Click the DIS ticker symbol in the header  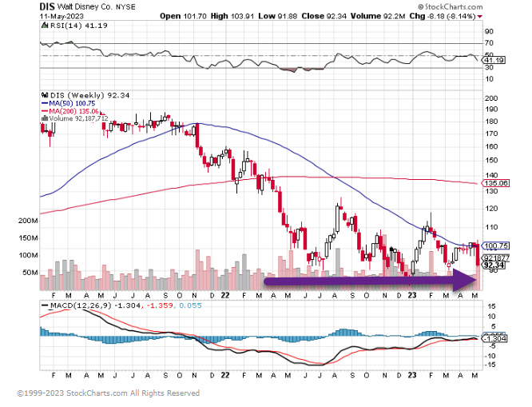click(47, 6)
